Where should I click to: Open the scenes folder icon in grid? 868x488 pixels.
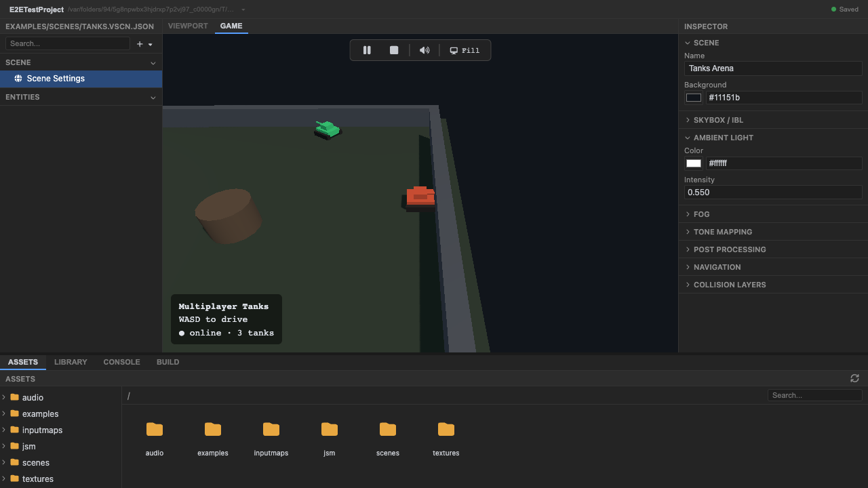pyautogui.click(x=388, y=429)
